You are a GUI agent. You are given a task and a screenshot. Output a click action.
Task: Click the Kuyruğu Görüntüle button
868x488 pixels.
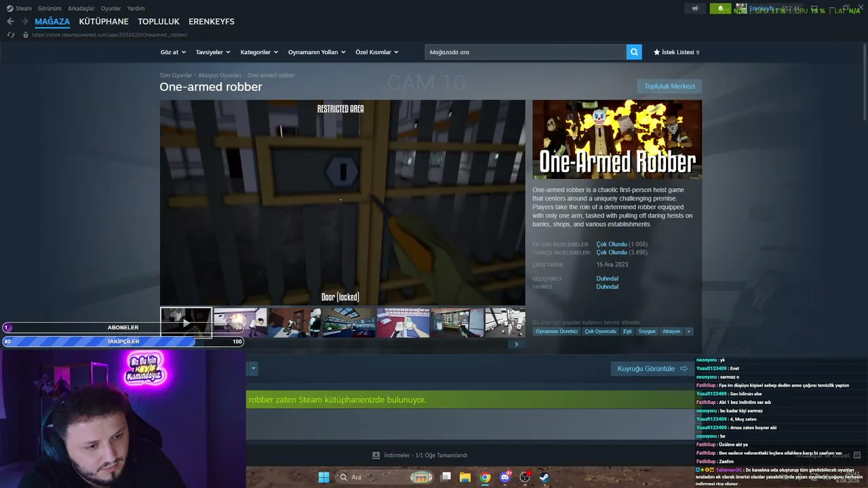(x=652, y=369)
